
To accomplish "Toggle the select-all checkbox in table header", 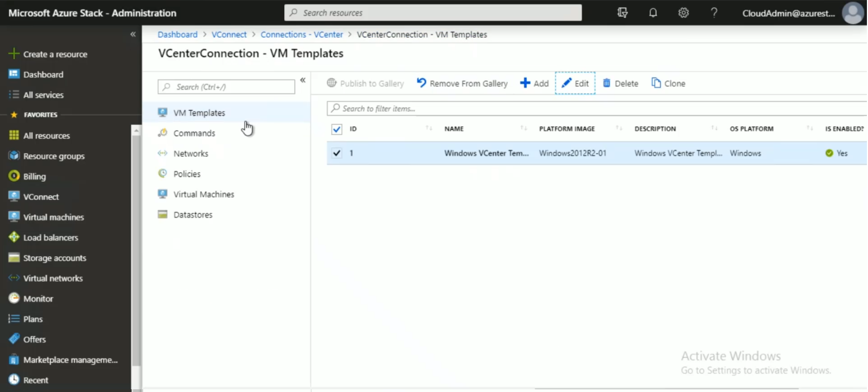I will (337, 129).
